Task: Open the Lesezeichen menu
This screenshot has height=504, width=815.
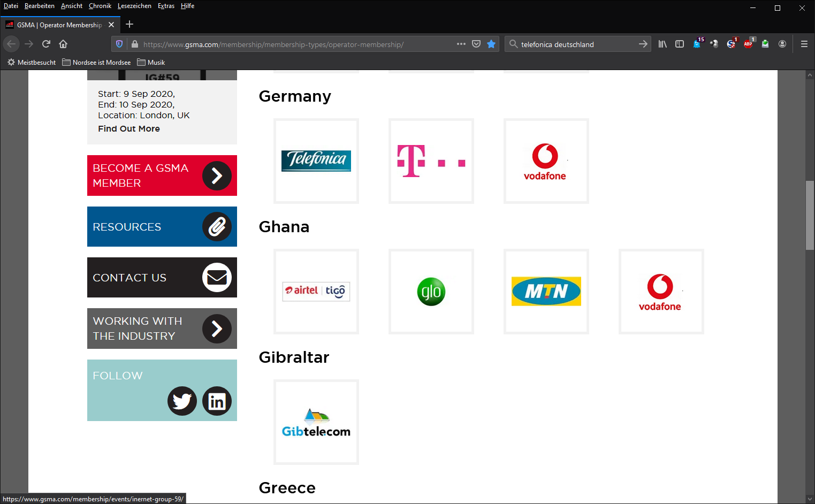Action: pyautogui.click(x=134, y=6)
